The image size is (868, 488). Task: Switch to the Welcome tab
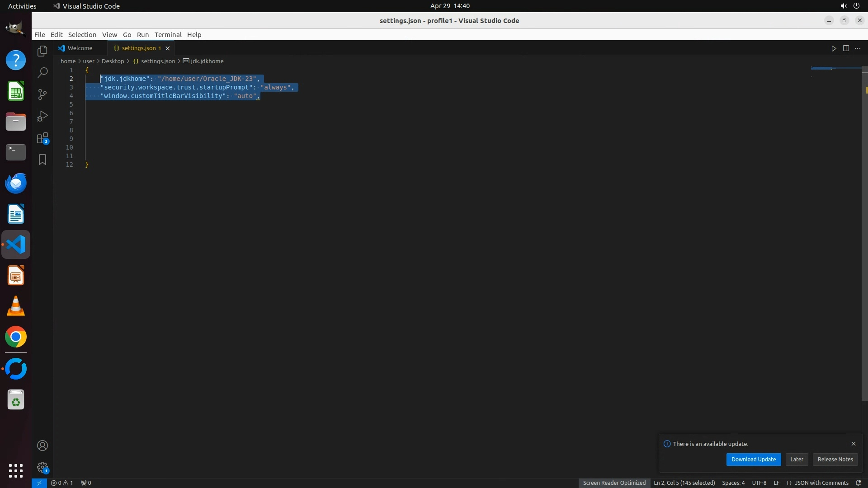coord(80,48)
